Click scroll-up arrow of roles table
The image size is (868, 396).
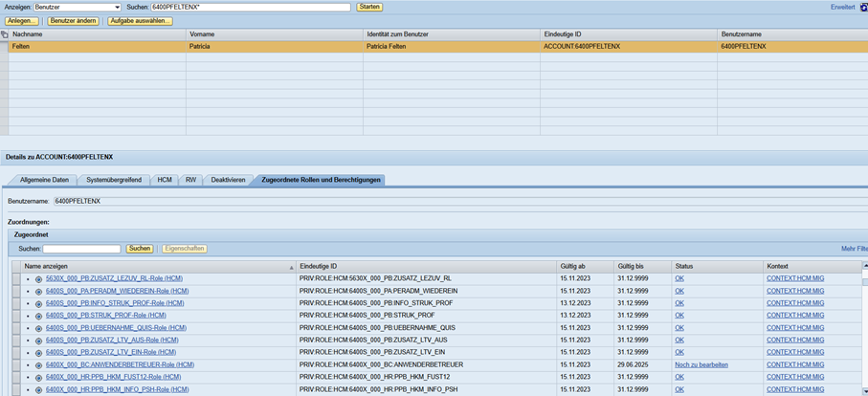pyautogui.click(x=864, y=265)
